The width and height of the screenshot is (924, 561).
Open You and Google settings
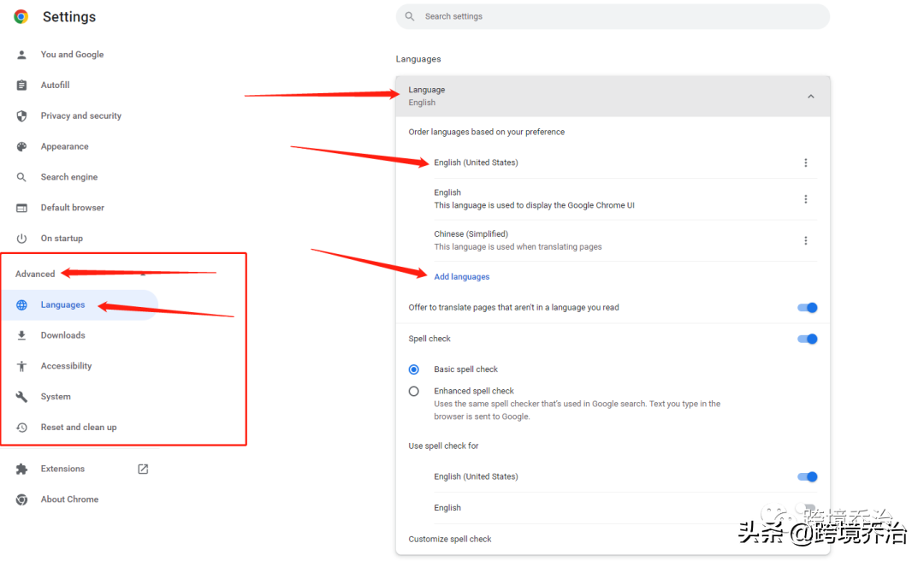coord(72,55)
